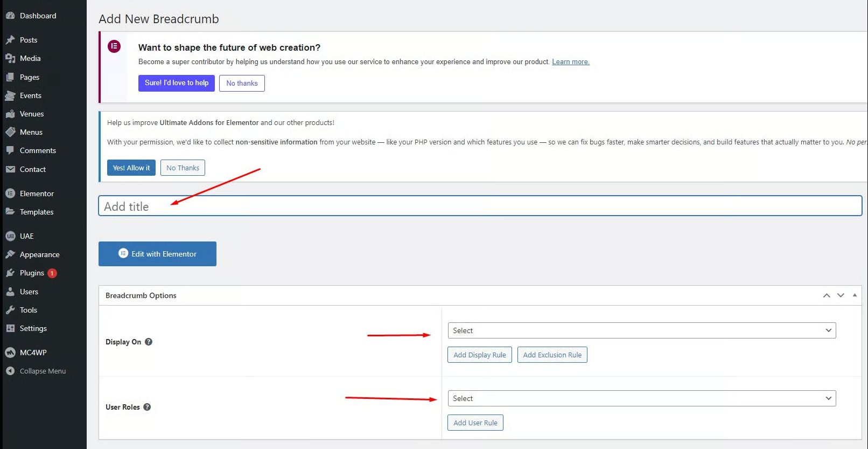Screen dimensions: 868x449
Task: Open the Templates menu item
Action: click(x=37, y=212)
